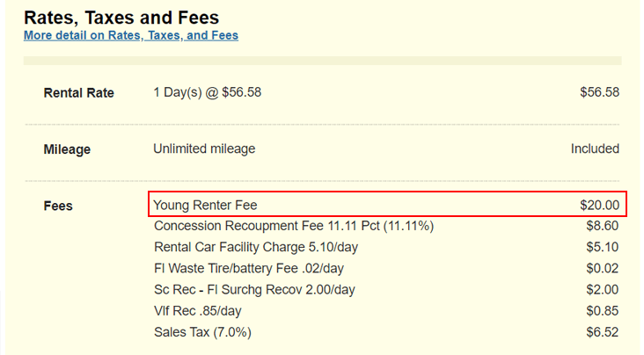Click the Sales Tax (7.0%) line

(202, 331)
